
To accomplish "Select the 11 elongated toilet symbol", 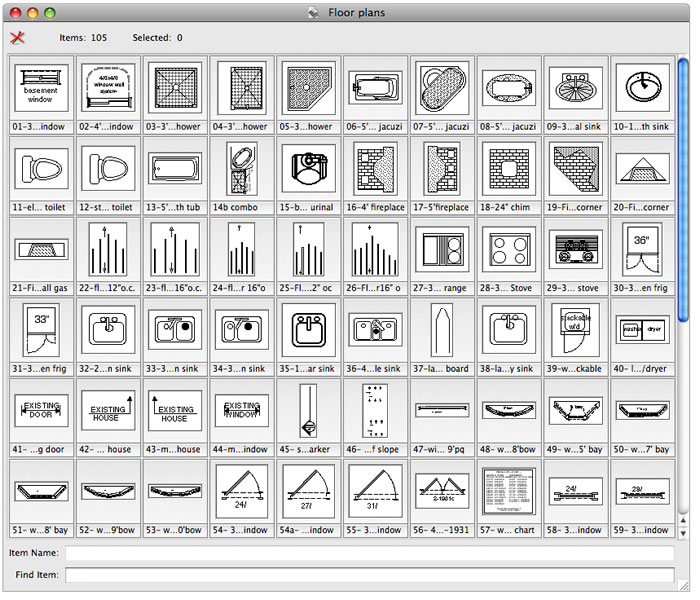I will [41, 171].
